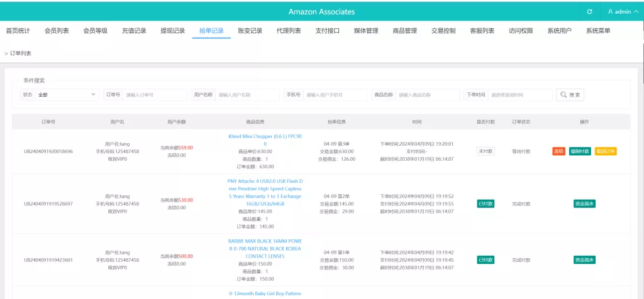Click the 订单列表 breadcrumb arrow icon
Viewport: 644px width, 299px height.
tap(6, 54)
